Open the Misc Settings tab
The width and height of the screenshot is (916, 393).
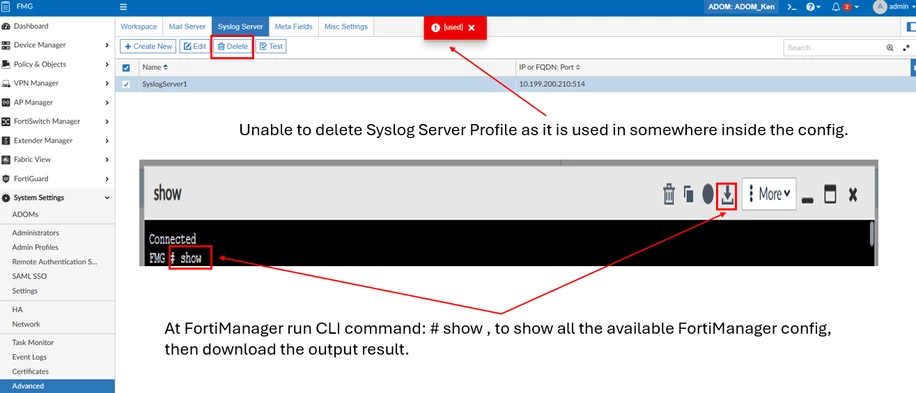pyautogui.click(x=346, y=27)
